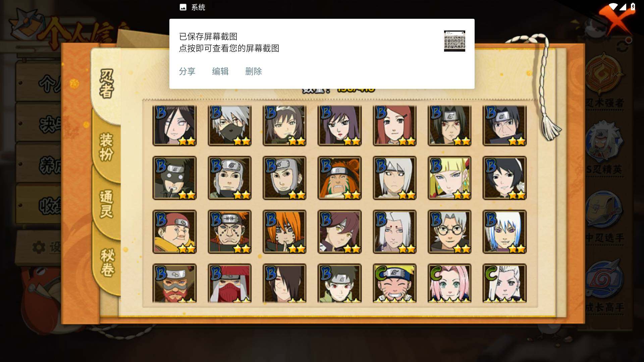Select the blonde Samui ninja portrait

point(449,178)
